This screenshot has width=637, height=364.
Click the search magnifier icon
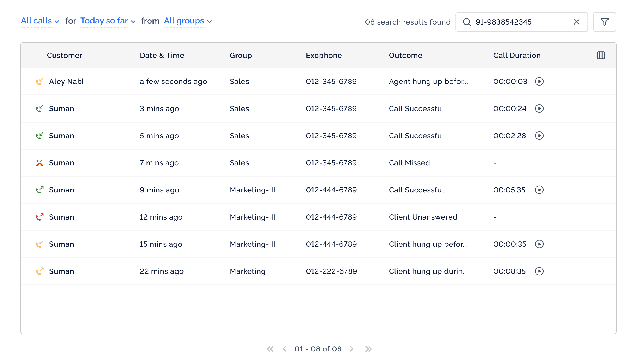click(x=467, y=22)
